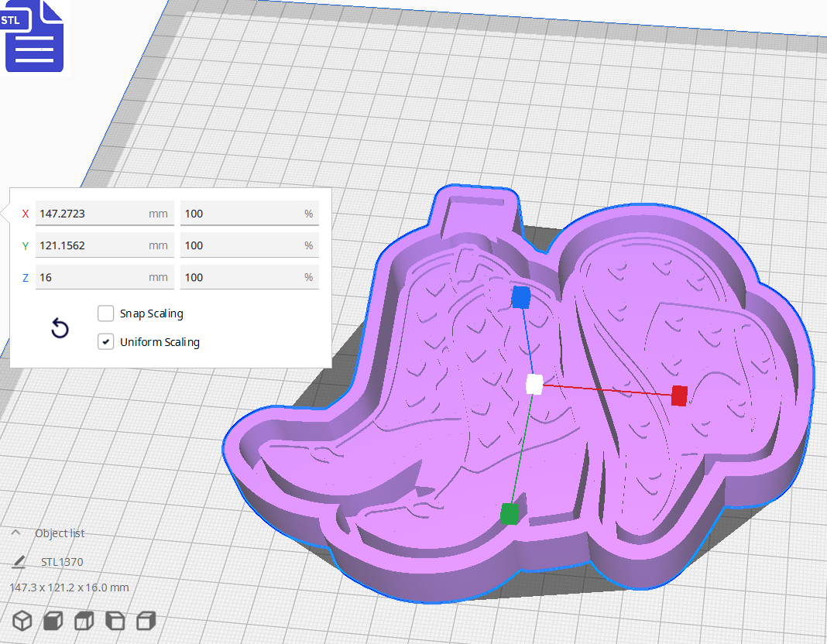The image size is (827, 644).
Task: Select the Mirror tool icon
Action: [113, 620]
